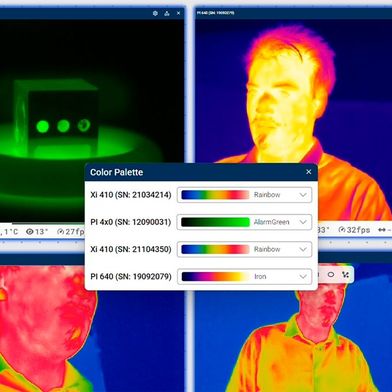Open palette dropdown for Xi 410 SN 21104350
Viewport: 392px width, 392px height.
[x=244, y=249]
